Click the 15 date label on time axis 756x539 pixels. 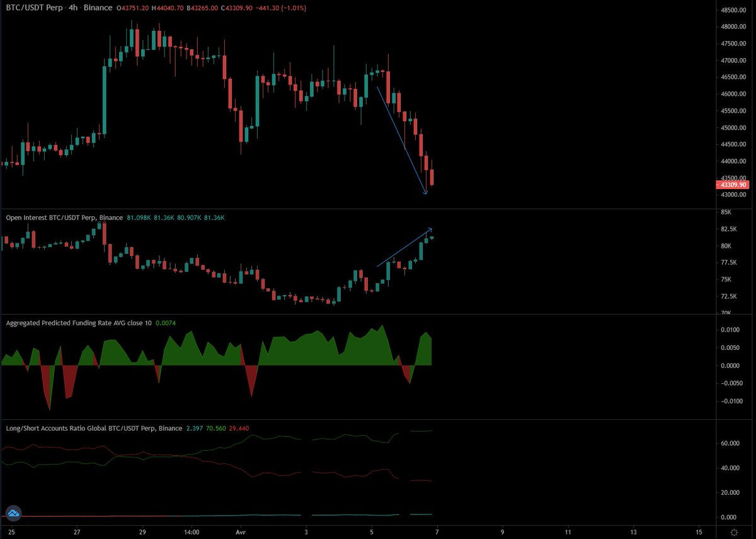tap(699, 532)
